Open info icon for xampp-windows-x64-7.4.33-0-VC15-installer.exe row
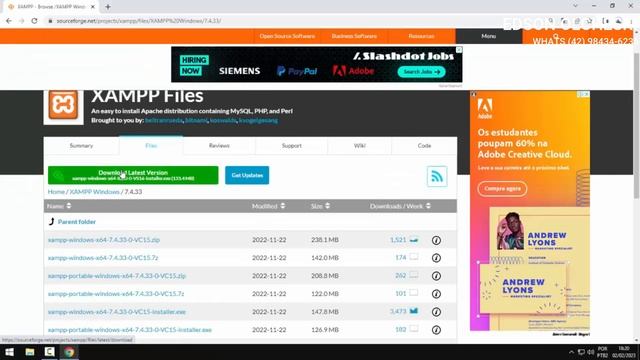The width and height of the screenshot is (640, 360). point(436,312)
